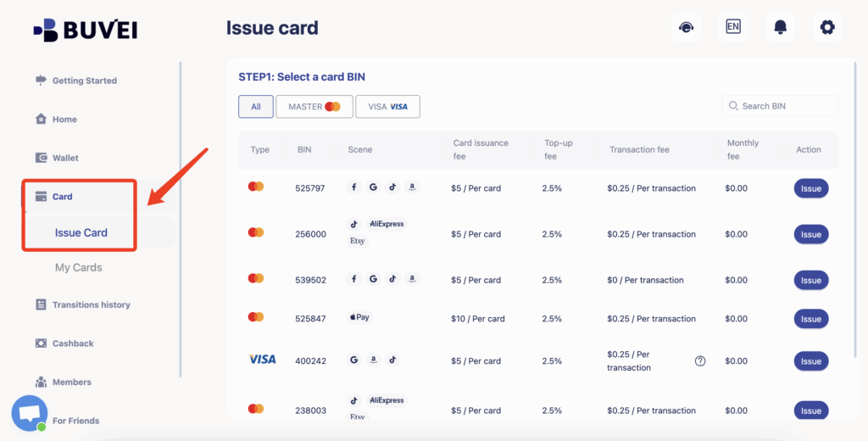Issue the VISA card with BIN 400242
868x441 pixels.
810,361
